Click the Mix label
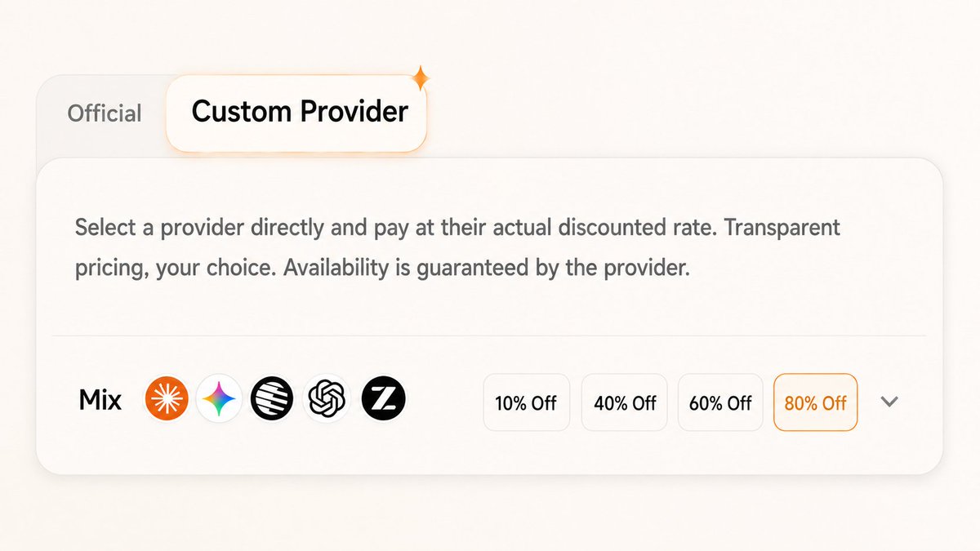This screenshot has height=551, width=980. (x=100, y=400)
